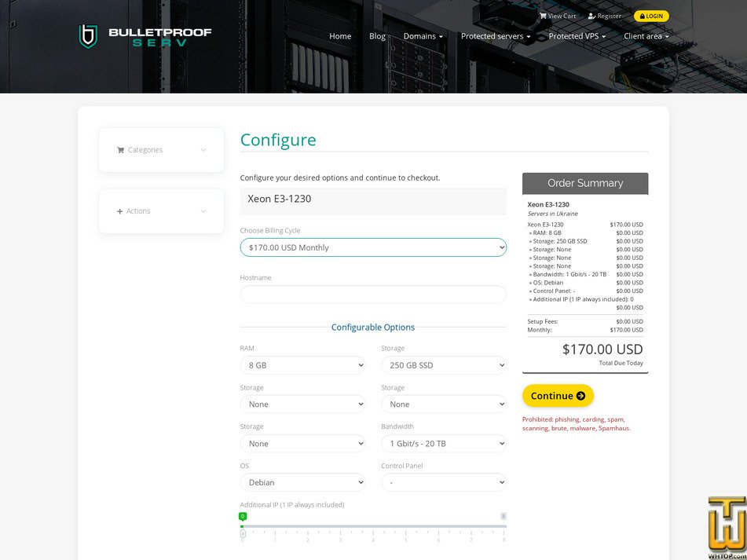Click the Order Summary header
747x560 pixels.
(x=585, y=183)
